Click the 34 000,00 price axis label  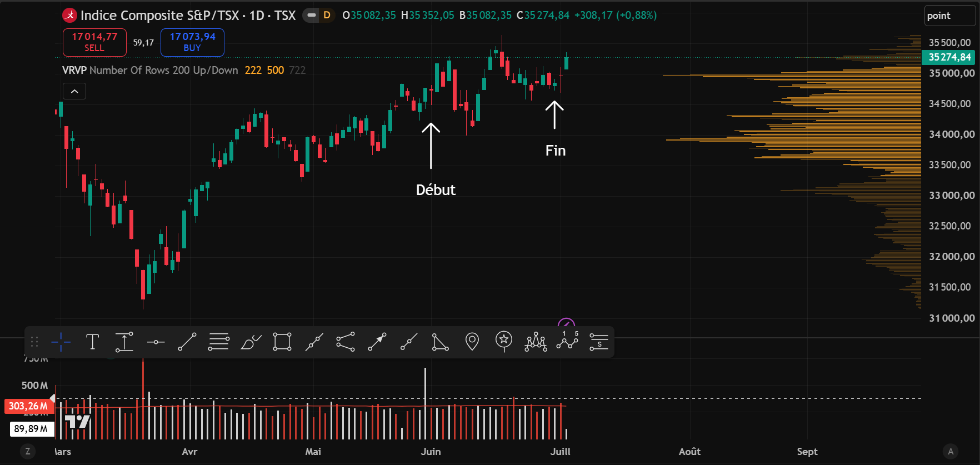[x=952, y=134]
